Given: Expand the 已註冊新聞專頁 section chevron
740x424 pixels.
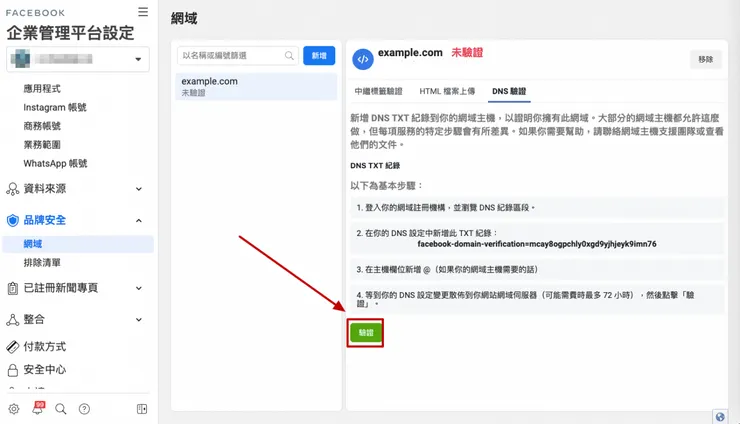Looking at the screenshot, I should [139, 288].
